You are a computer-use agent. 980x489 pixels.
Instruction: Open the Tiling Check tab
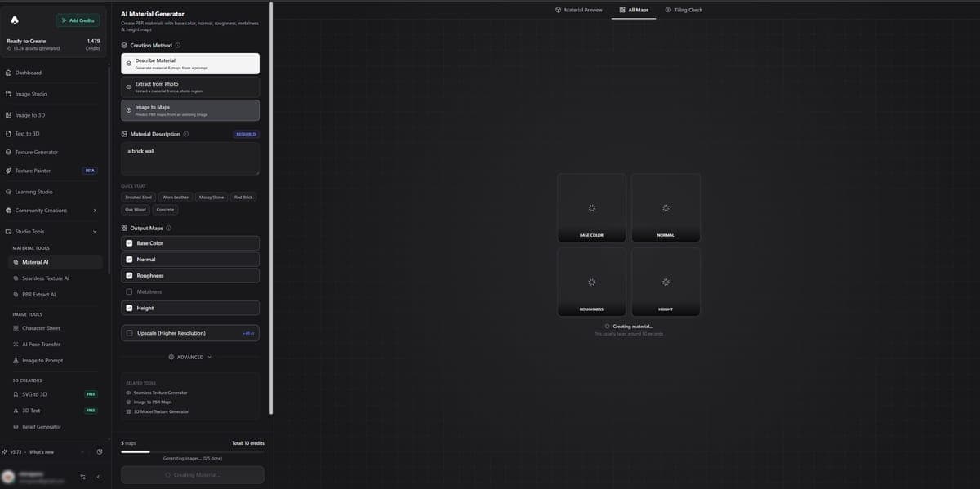coord(684,10)
